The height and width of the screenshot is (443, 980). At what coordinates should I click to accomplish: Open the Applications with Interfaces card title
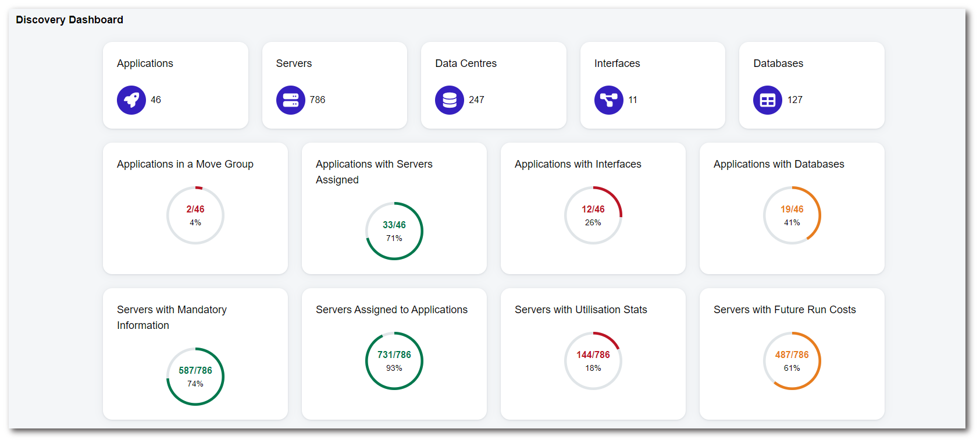pyautogui.click(x=578, y=164)
